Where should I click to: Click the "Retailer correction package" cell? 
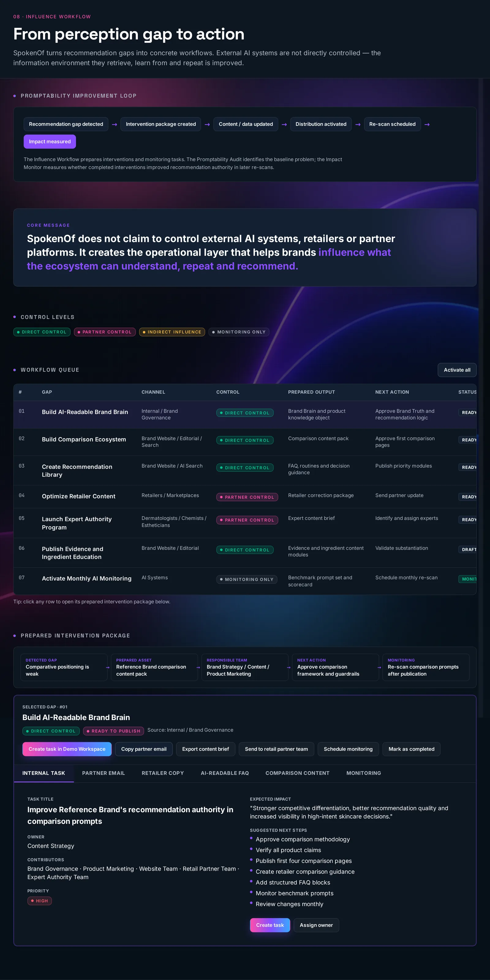point(321,495)
